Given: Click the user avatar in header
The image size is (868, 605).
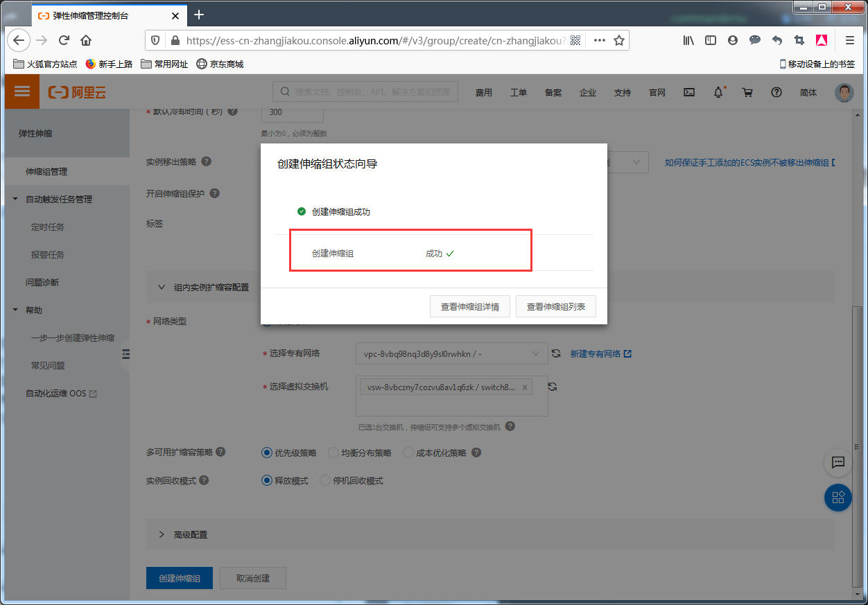Looking at the screenshot, I should (x=844, y=92).
